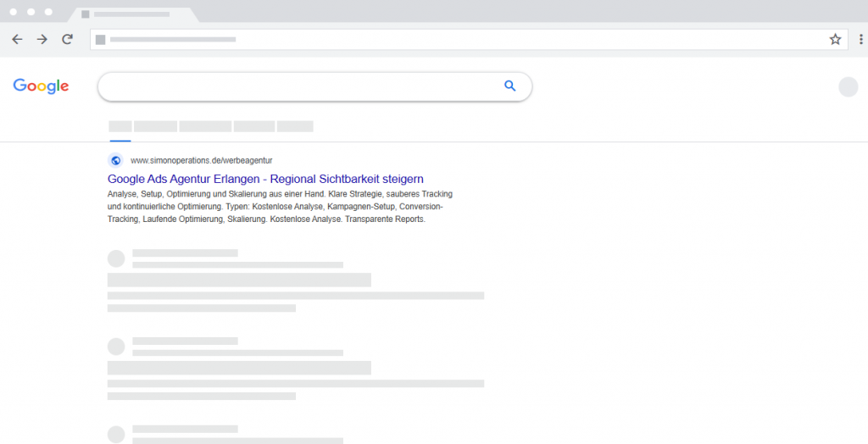Screen dimensions: 868x444
Task: Reload the current page
Action: tap(67, 39)
